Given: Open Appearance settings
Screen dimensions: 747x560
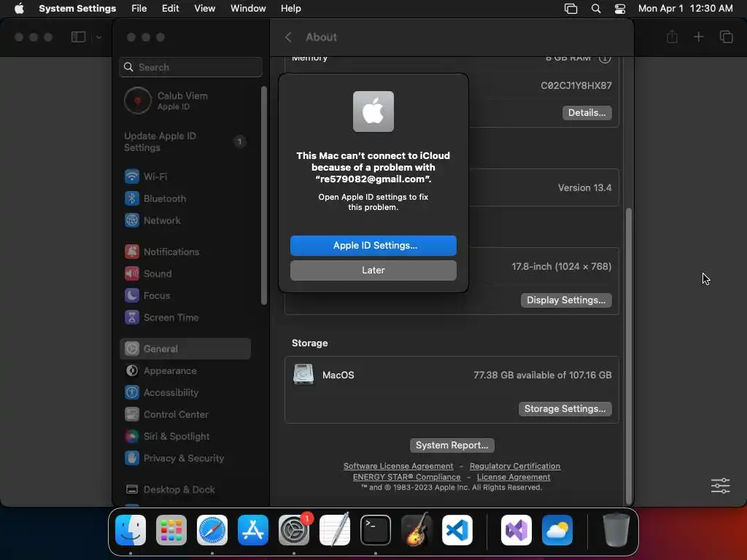Looking at the screenshot, I should point(186,370).
